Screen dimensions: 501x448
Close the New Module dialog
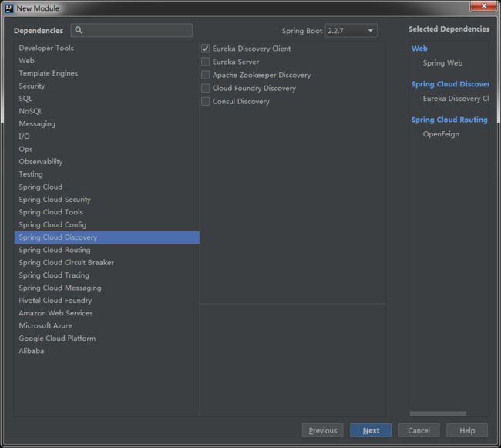coord(483,5)
